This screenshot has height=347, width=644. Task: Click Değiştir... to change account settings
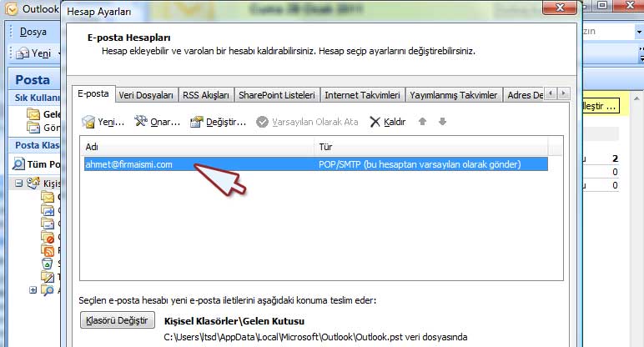click(226, 122)
